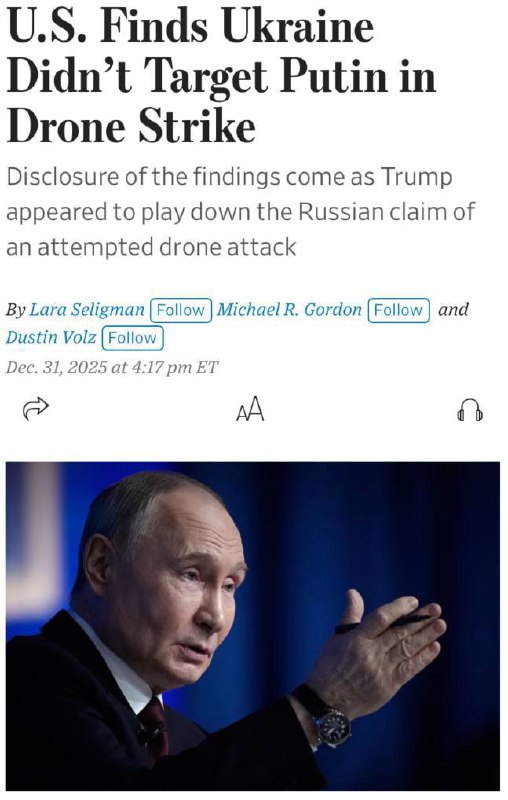Click the word "and" in the byline
The image size is (508, 800).
453,309
